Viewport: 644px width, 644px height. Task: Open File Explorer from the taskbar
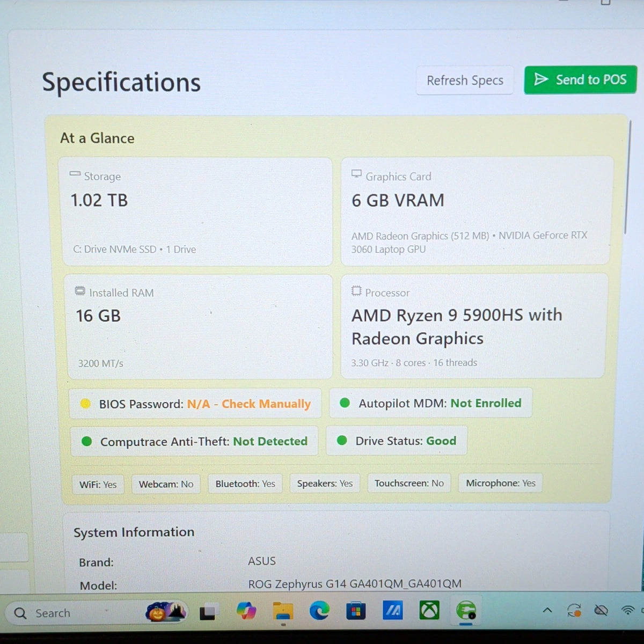point(283,611)
